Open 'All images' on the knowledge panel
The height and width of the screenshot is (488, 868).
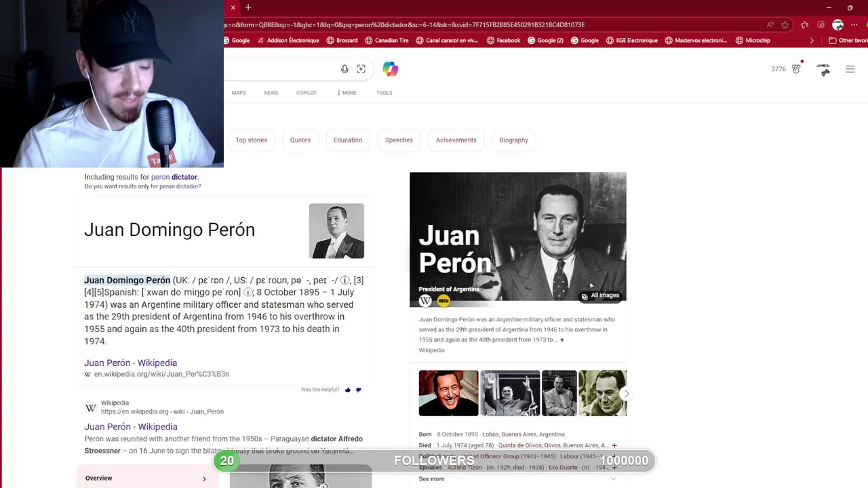click(600, 296)
